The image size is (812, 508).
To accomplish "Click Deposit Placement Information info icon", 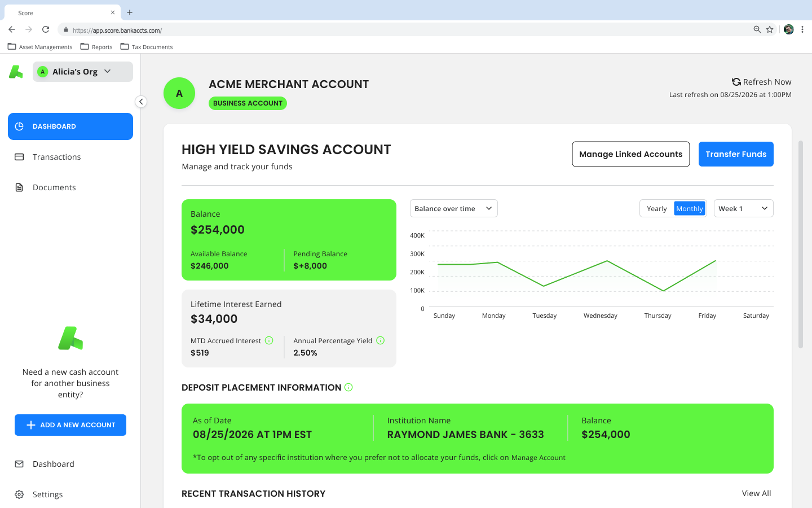I will click(x=348, y=387).
